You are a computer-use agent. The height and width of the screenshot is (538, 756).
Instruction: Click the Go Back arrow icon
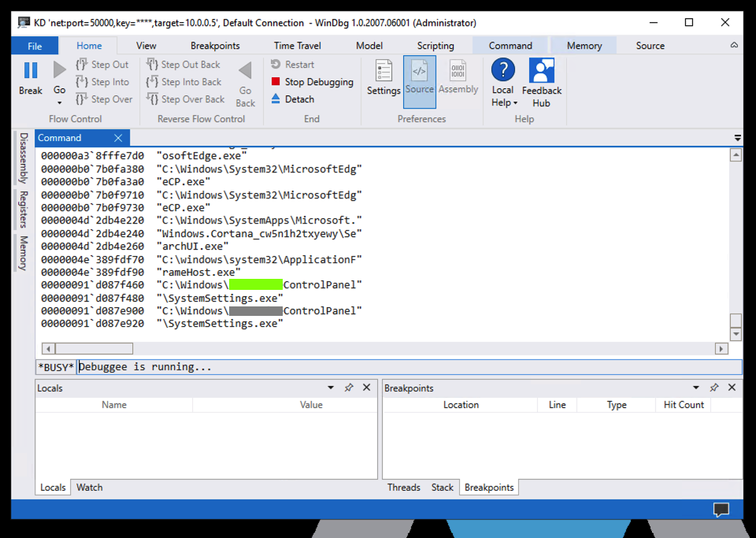point(245,70)
